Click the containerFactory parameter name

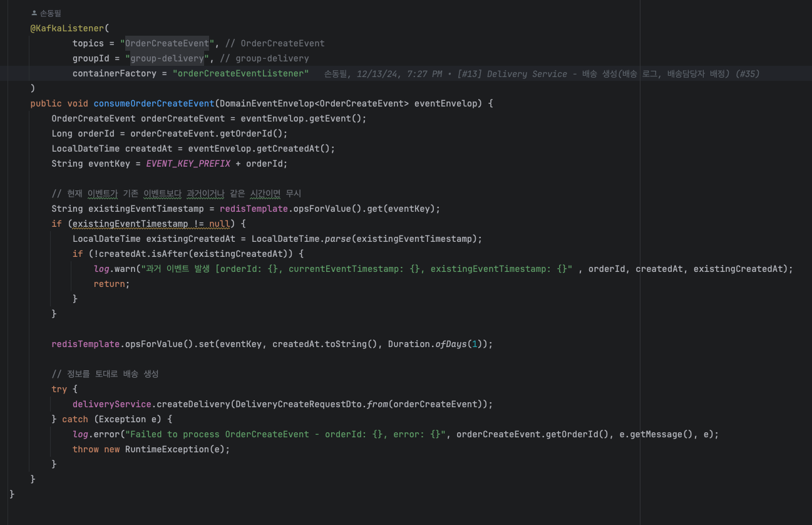pyautogui.click(x=115, y=73)
